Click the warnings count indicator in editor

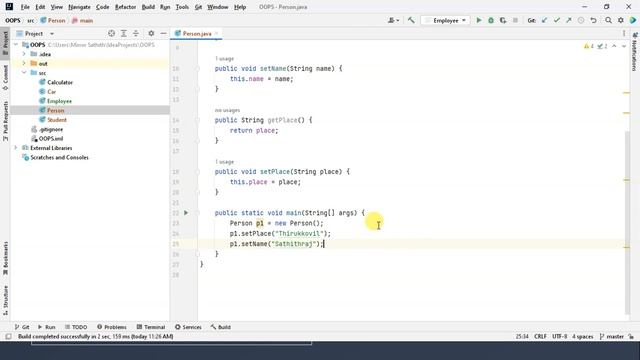tap(589, 46)
